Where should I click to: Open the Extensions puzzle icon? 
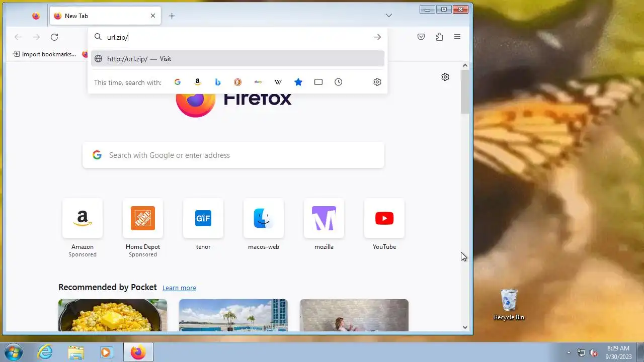(x=439, y=37)
